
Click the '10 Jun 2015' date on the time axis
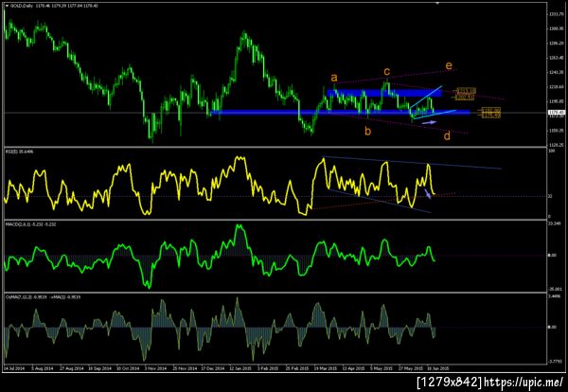438,368
